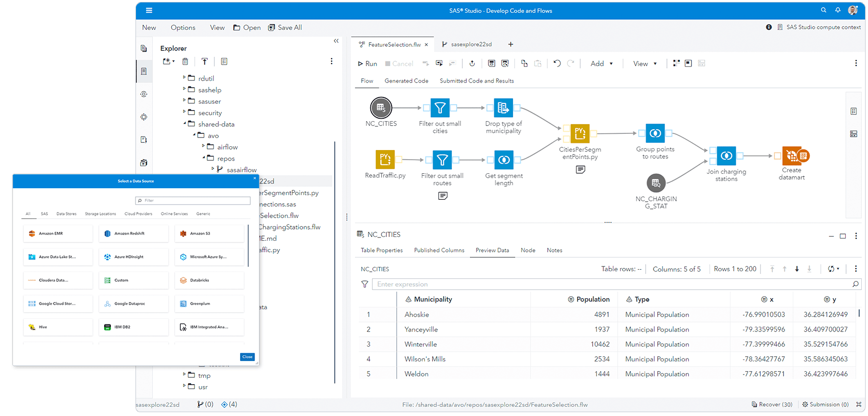Collapse the shared-data folder

(184, 123)
